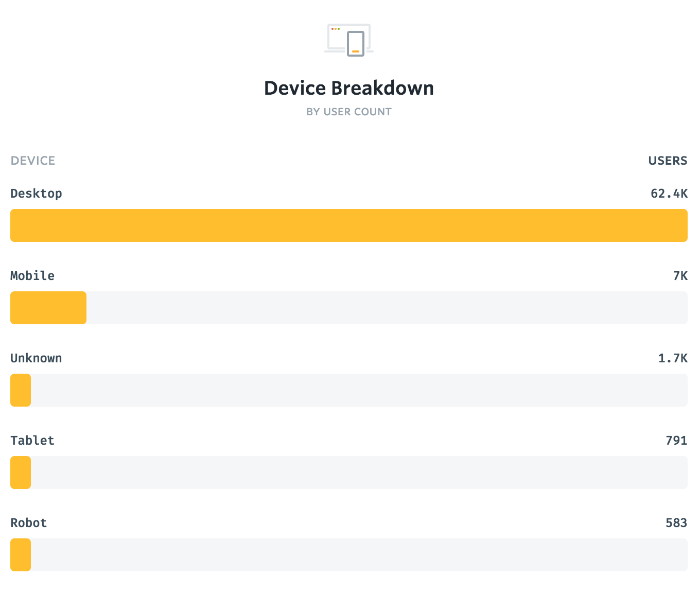The width and height of the screenshot is (700, 595).
Task: Select the Robot device label
Action: point(29,523)
